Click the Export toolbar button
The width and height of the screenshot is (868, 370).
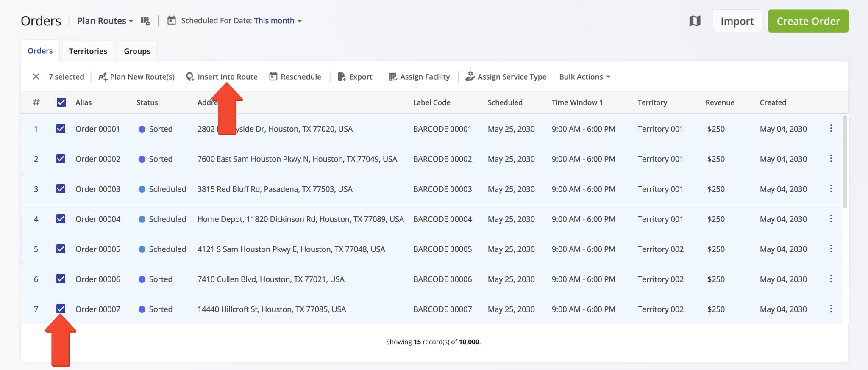point(355,77)
